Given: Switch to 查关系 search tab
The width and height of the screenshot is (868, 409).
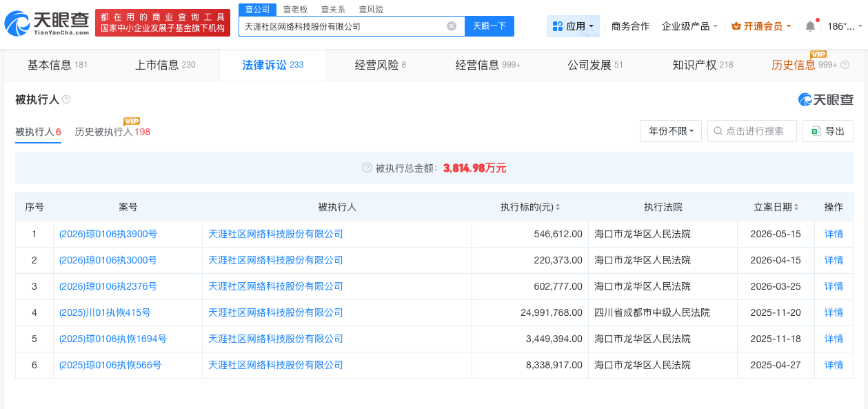Looking at the screenshot, I should (333, 9).
